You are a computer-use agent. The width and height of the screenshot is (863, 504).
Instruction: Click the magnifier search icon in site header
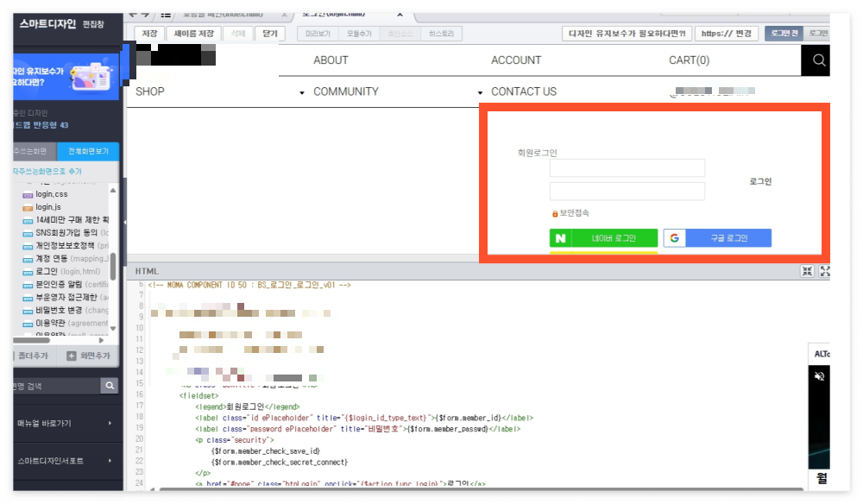pyautogui.click(x=818, y=60)
